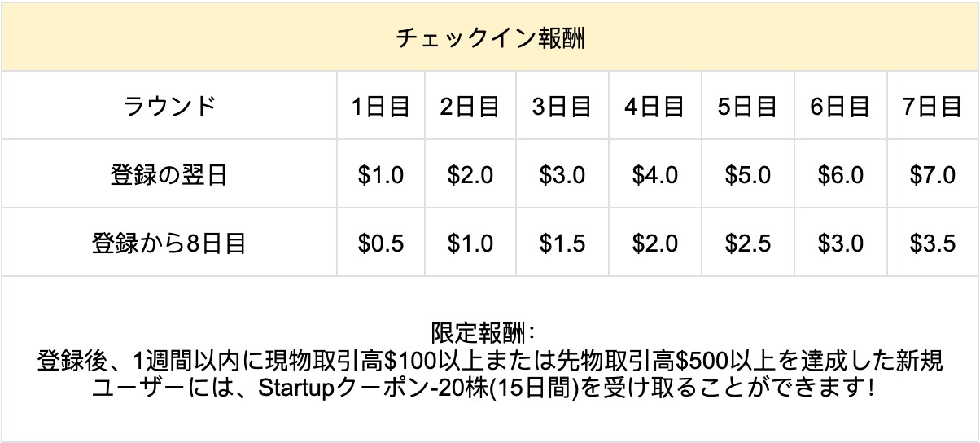Click the 登録から8日目 row label

click(169, 243)
